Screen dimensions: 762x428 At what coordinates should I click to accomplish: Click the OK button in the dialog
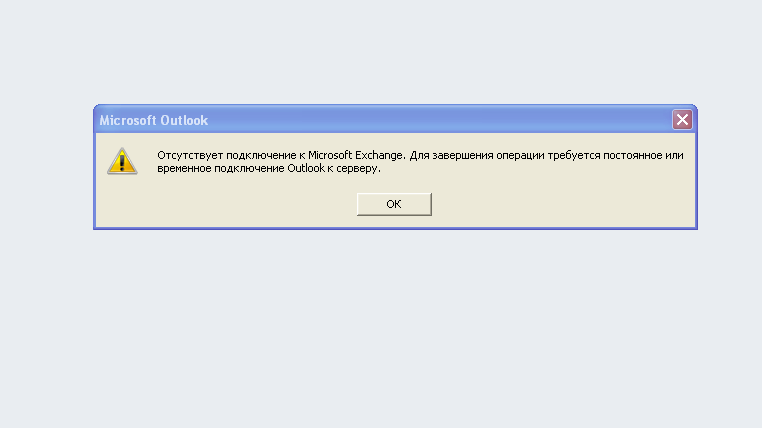pos(394,204)
